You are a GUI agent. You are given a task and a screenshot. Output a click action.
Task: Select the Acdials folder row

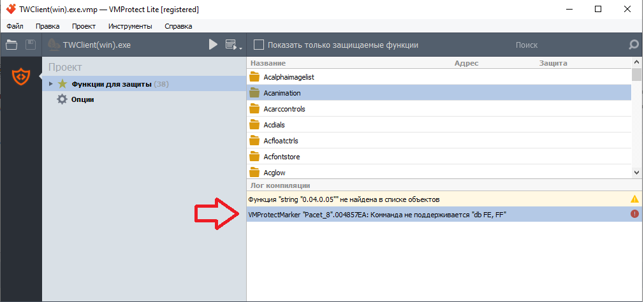click(439, 125)
